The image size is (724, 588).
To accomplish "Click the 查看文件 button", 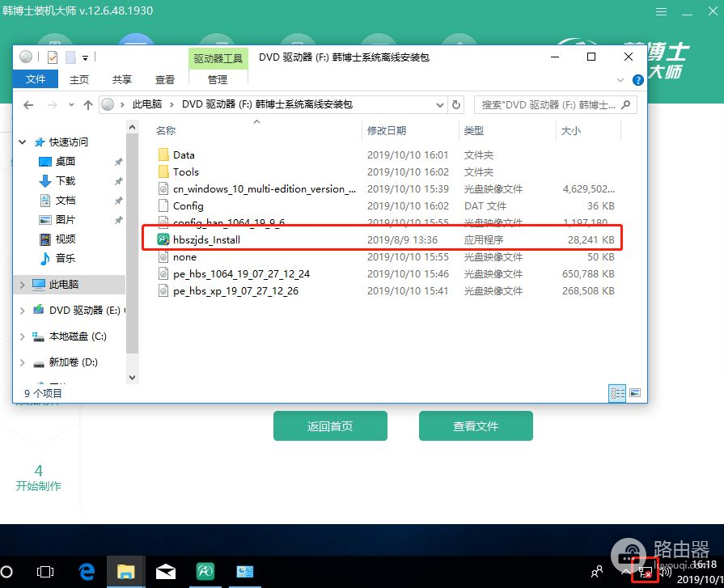I will tap(476, 426).
